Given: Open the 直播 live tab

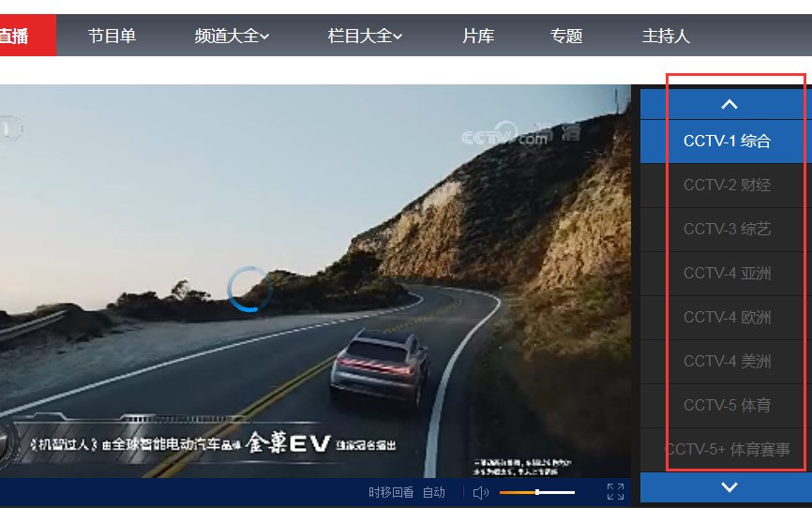Looking at the screenshot, I should pyautogui.click(x=26, y=36).
